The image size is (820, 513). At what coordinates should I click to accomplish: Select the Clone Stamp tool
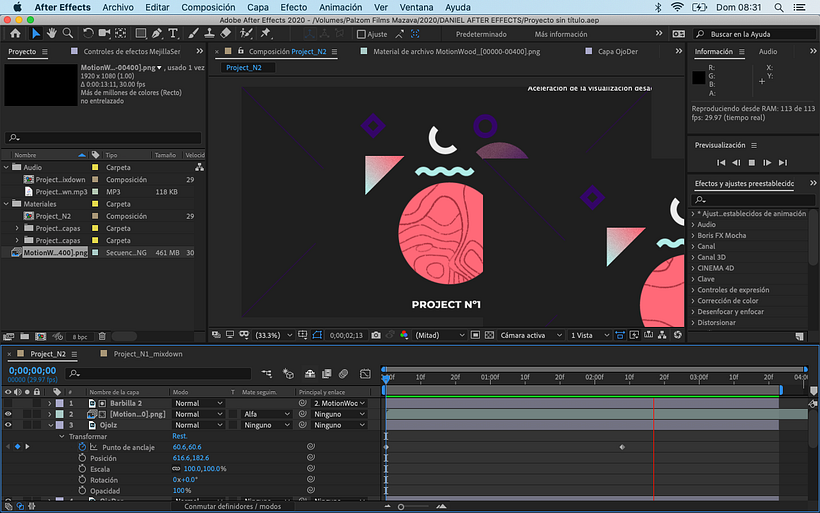(209, 33)
